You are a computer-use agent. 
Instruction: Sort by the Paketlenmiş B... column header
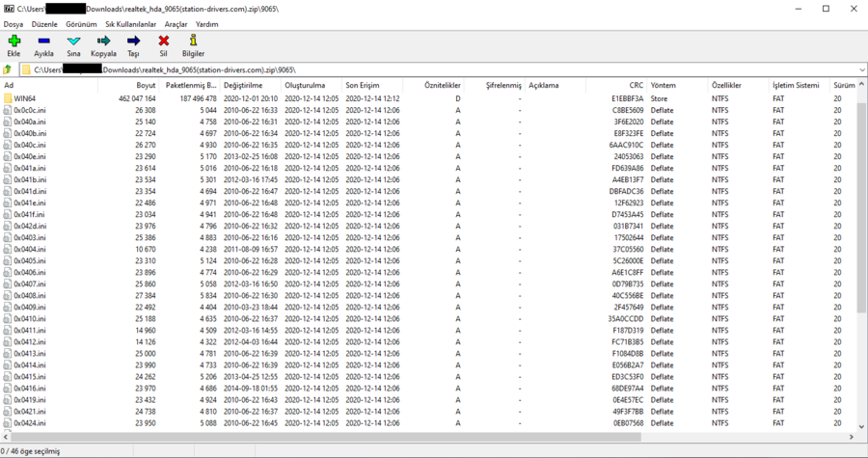(189, 86)
